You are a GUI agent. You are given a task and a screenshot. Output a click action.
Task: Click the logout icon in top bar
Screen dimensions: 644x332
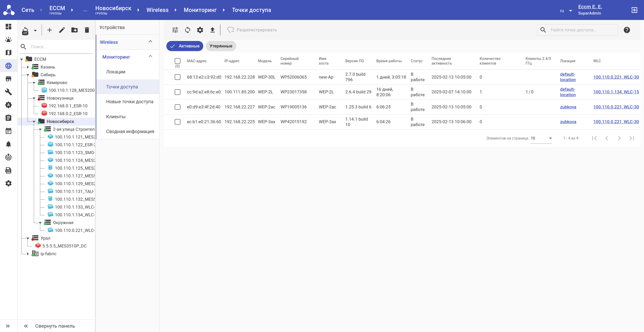point(634,10)
